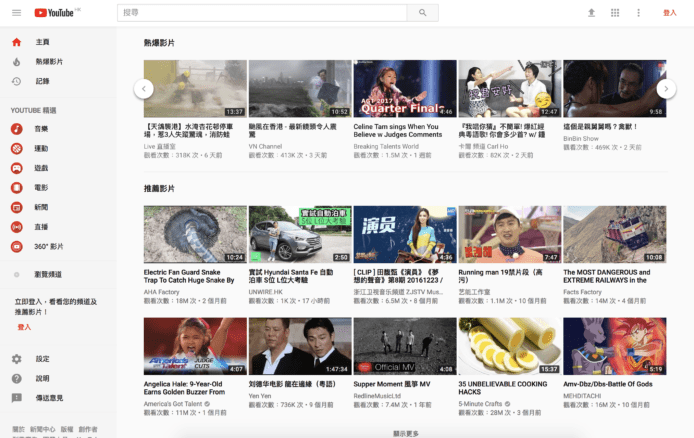Open the 音樂 Music channel
This screenshot has width=694, height=438.
point(41,129)
